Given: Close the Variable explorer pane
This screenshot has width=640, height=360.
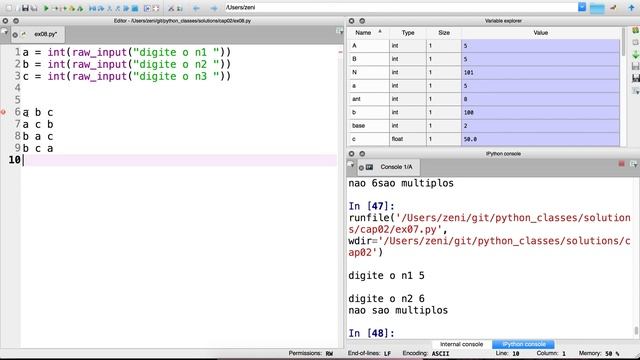Looking at the screenshot, I should (351, 21).
